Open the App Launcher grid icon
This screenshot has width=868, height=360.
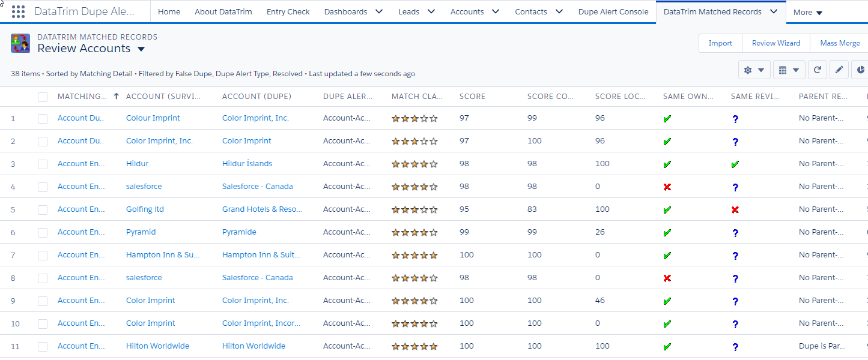pos(18,11)
